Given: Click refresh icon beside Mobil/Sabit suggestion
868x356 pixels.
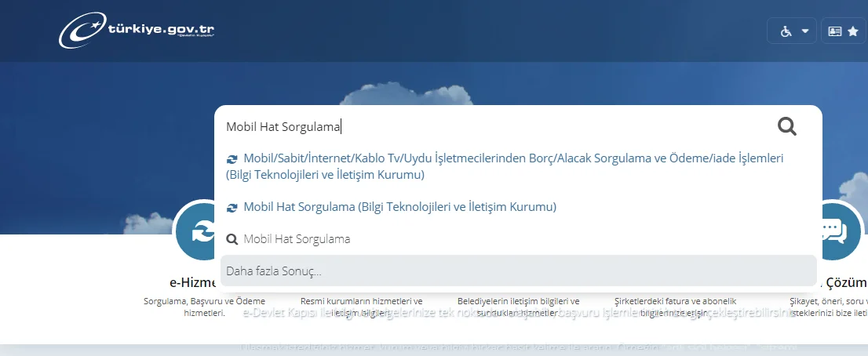Looking at the screenshot, I should click(232, 159).
